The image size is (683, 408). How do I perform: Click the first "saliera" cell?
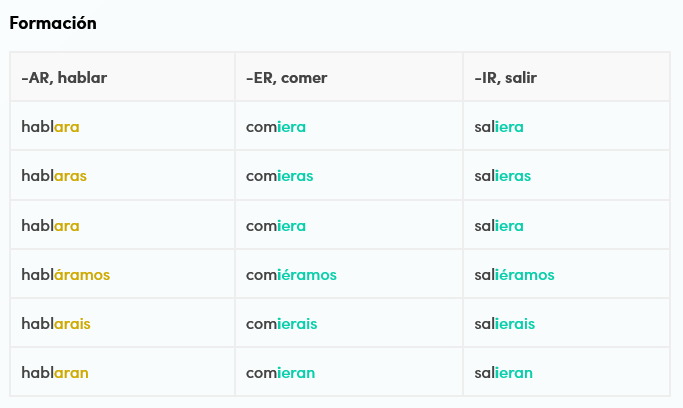point(499,127)
